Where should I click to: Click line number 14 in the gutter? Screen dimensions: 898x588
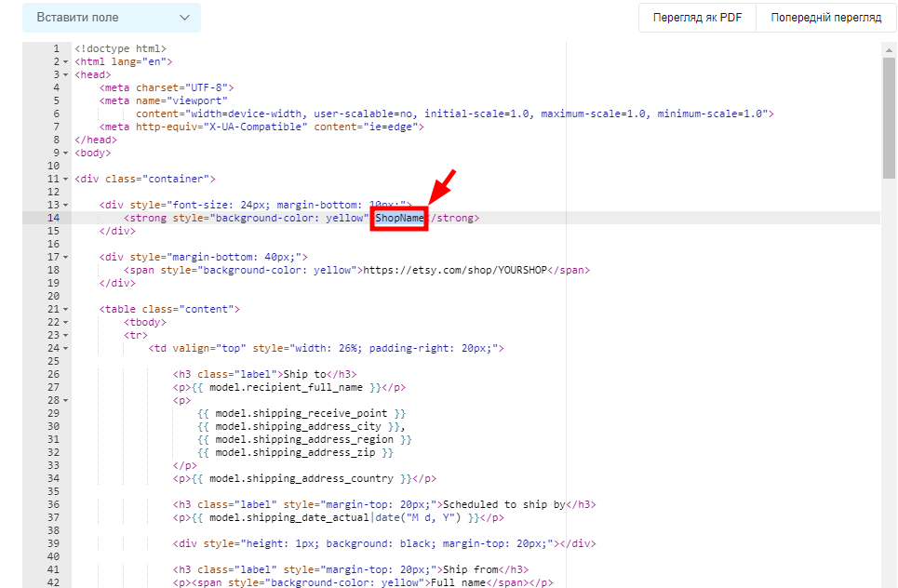click(x=53, y=218)
